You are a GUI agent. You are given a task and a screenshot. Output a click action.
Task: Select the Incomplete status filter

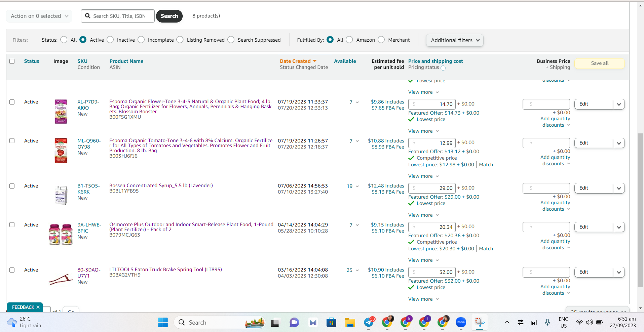pyautogui.click(x=141, y=40)
